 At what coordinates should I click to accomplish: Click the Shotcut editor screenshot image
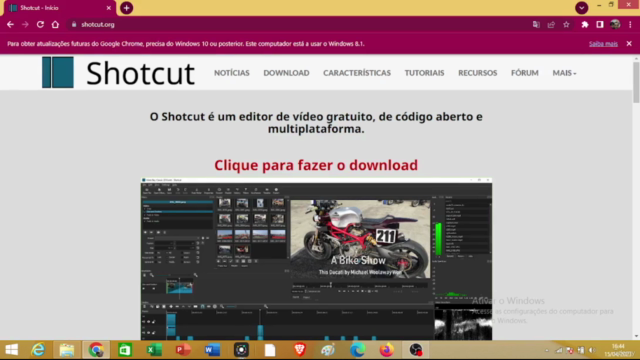(316, 259)
